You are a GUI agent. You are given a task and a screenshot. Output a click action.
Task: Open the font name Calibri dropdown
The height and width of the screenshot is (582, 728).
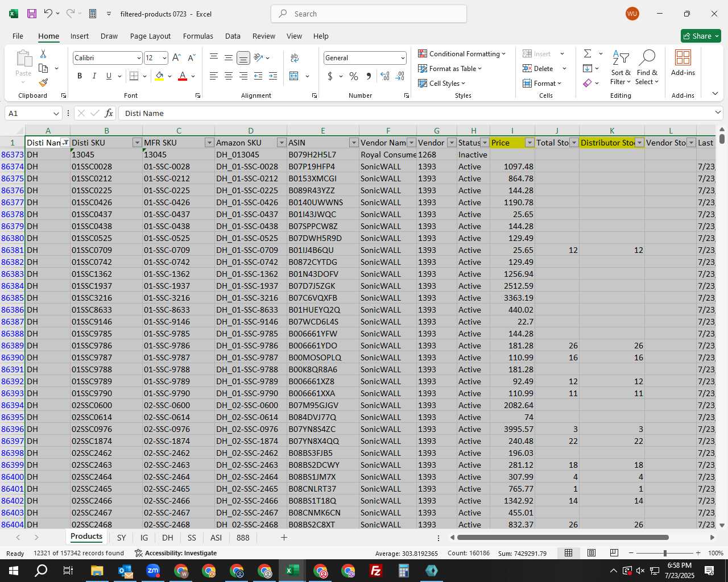point(139,58)
